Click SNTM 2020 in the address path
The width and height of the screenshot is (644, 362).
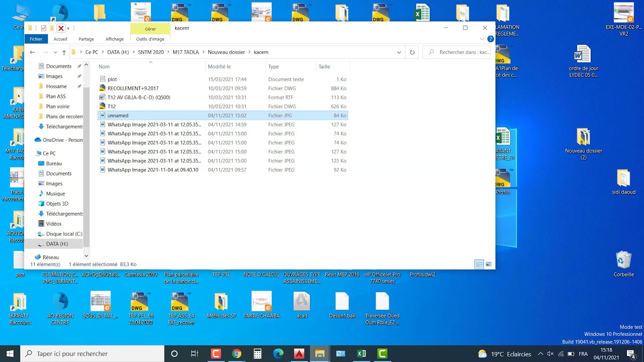click(x=150, y=52)
